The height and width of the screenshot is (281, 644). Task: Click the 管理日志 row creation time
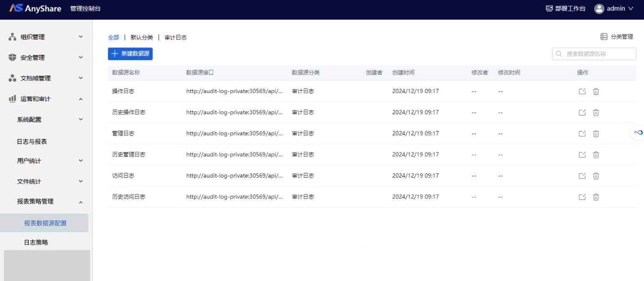click(416, 134)
